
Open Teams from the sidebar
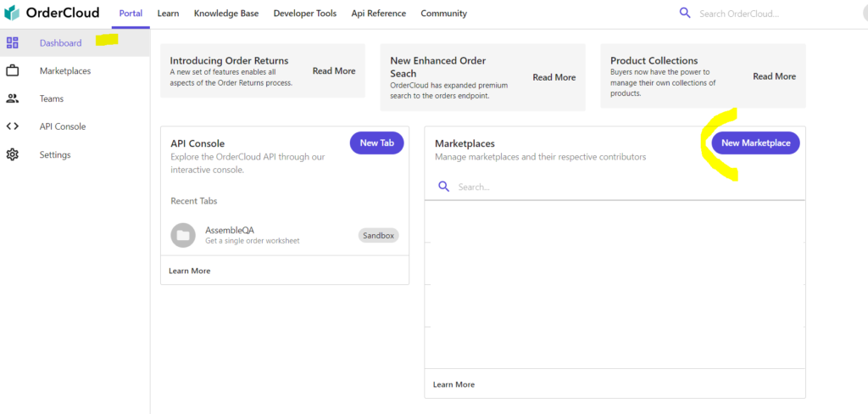75,98
